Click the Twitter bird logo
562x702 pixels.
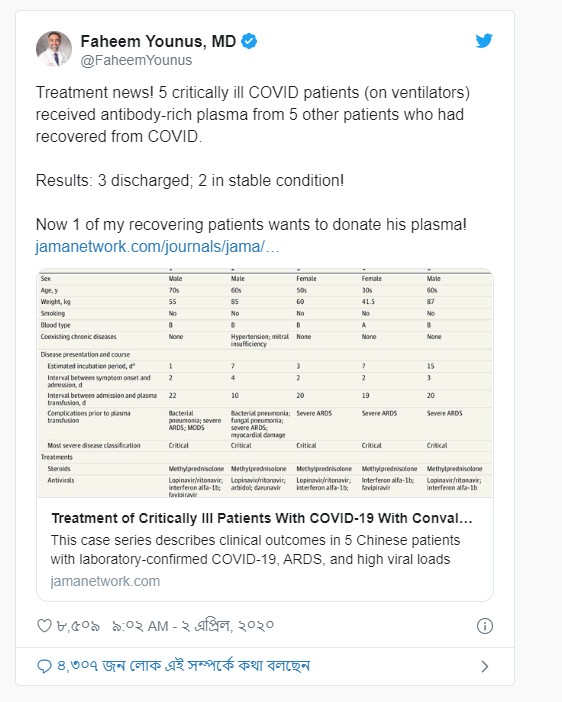point(484,41)
